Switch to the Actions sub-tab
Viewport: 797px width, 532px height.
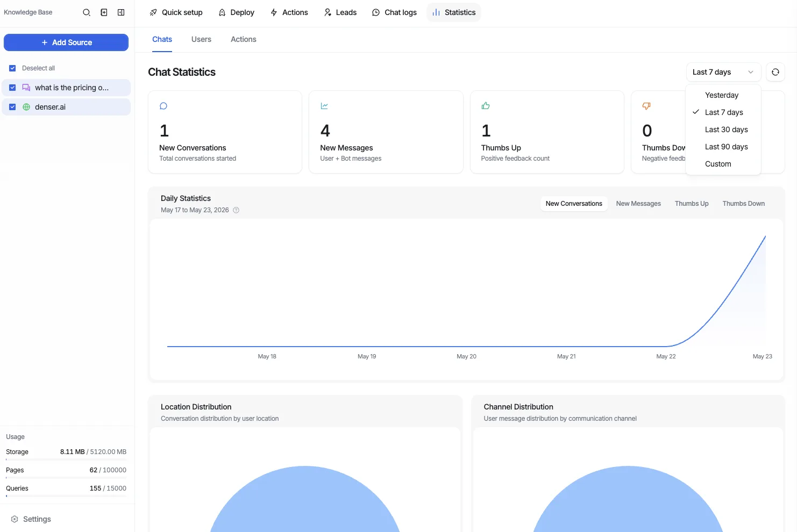pyautogui.click(x=244, y=39)
